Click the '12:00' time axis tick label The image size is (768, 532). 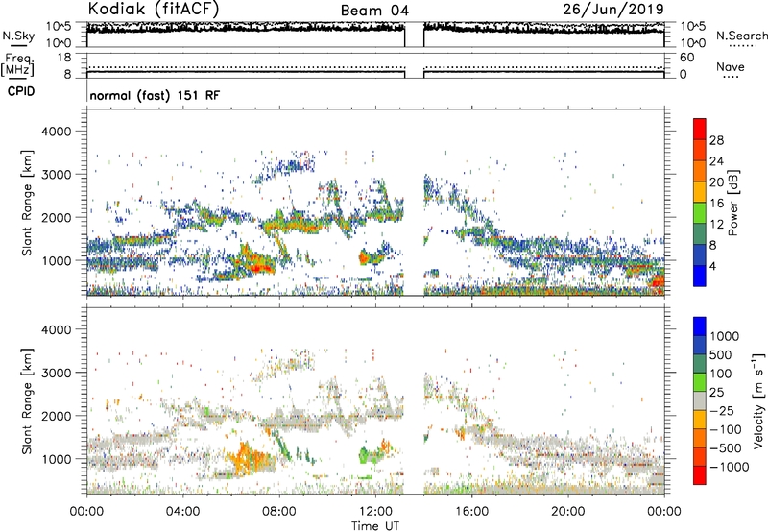coord(375,512)
